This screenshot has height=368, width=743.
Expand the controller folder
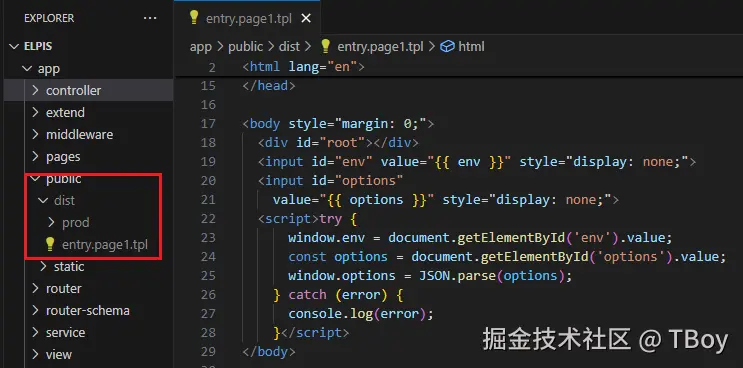coord(35,90)
